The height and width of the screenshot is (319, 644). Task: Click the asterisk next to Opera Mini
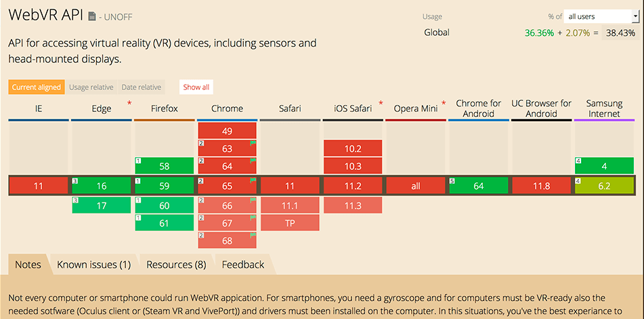pyautogui.click(x=444, y=104)
